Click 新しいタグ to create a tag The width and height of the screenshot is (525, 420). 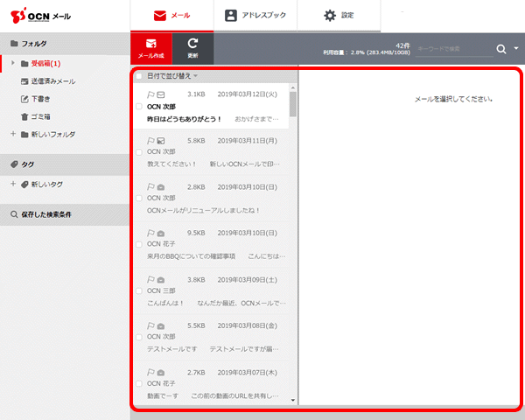[47, 185]
